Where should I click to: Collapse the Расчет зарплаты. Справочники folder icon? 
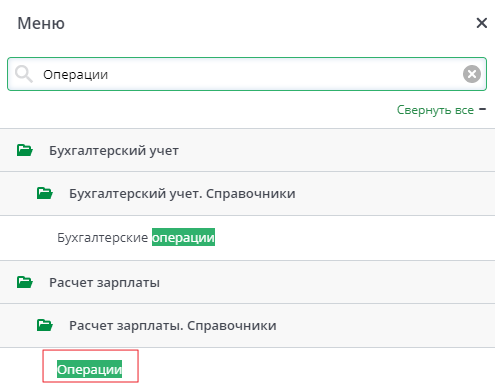click(45, 325)
